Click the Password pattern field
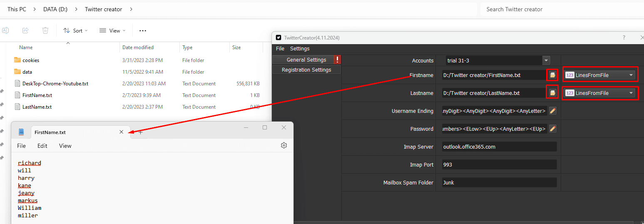Image resolution: width=644 pixels, height=224 pixels. 495,129
